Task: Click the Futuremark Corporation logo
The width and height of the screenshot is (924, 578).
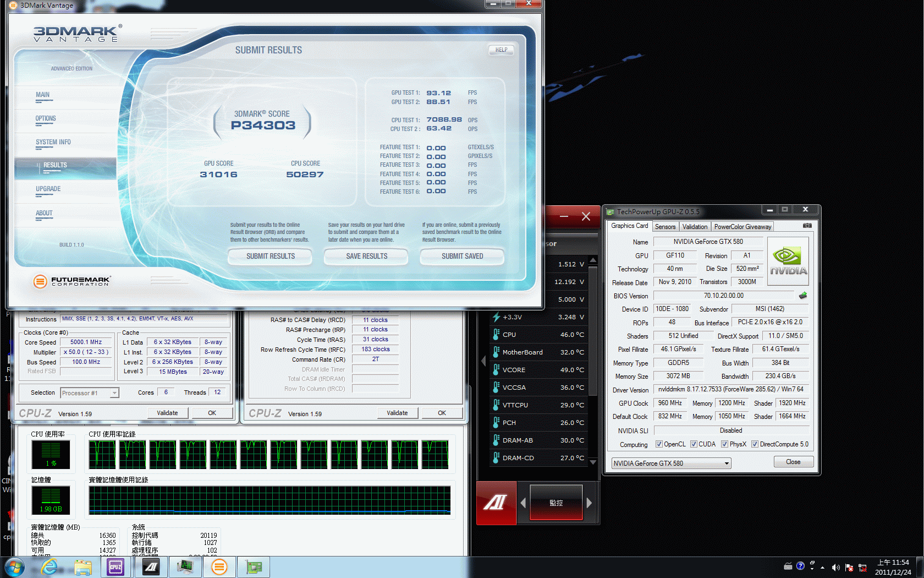Action: [x=71, y=281]
